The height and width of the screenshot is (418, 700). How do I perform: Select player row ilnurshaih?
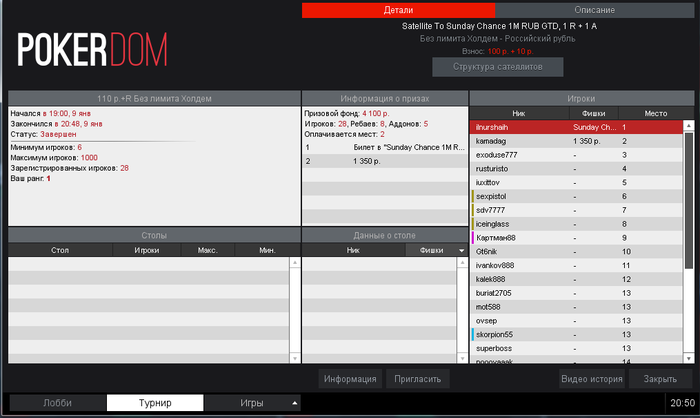[576, 127]
